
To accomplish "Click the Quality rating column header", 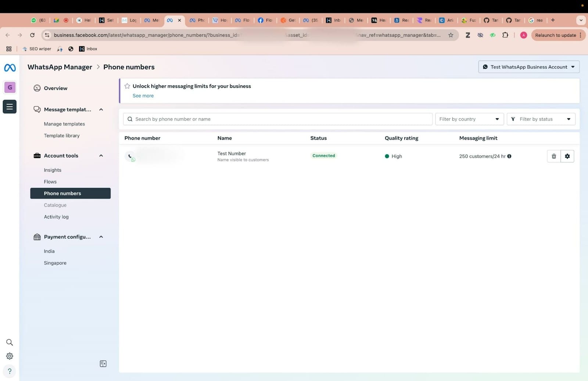I will click(x=401, y=138).
